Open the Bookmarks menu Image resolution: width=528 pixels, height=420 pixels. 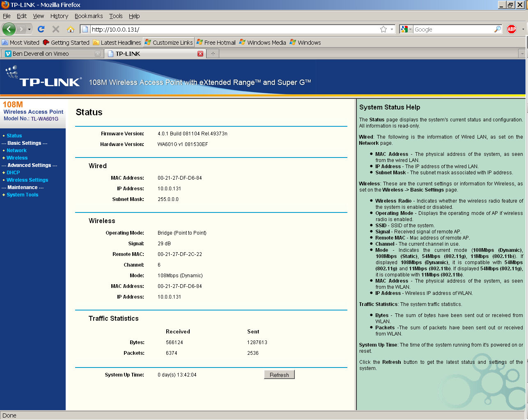89,16
